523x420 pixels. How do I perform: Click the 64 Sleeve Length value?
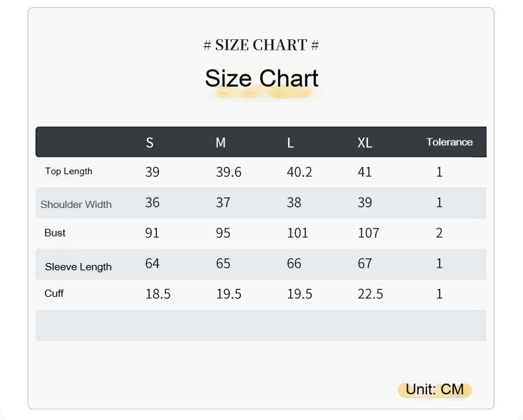[x=152, y=264]
